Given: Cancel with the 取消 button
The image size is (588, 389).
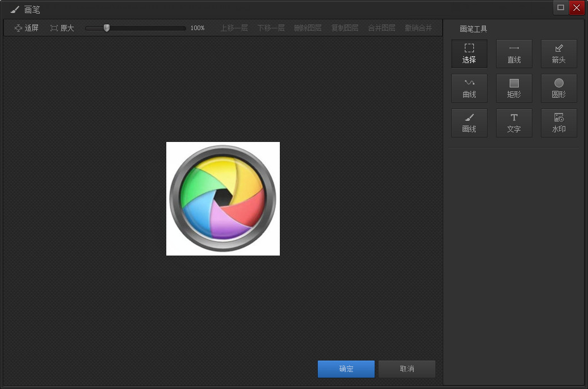Looking at the screenshot, I should [x=407, y=369].
